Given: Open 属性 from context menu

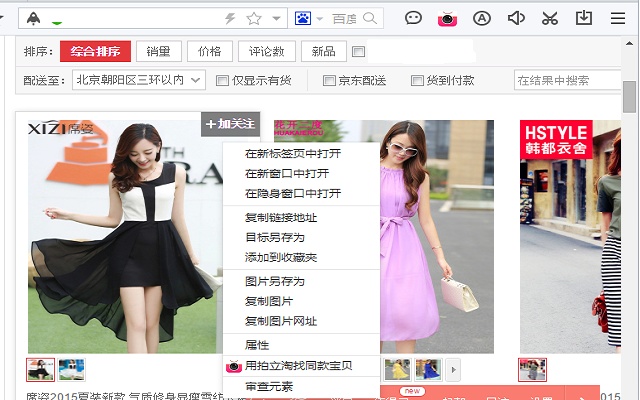Looking at the screenshot, I should pyautogui.click(x=301, y=345).
